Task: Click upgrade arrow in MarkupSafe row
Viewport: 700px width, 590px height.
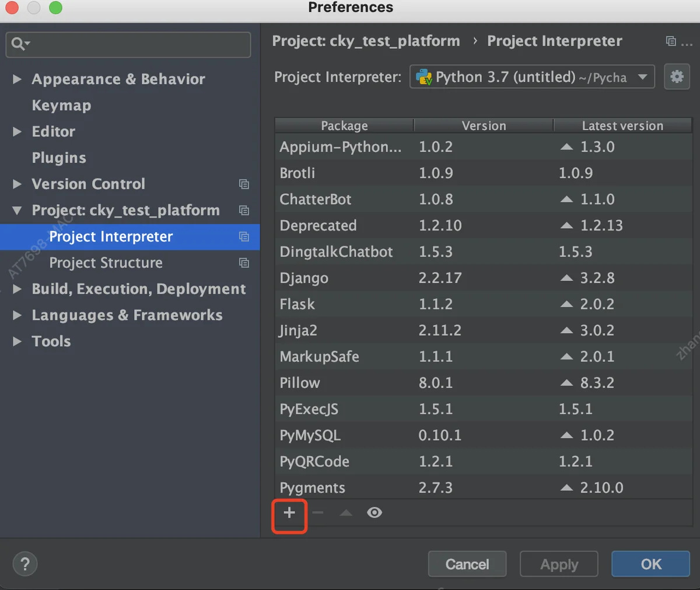Action: [x=566, y=357]
